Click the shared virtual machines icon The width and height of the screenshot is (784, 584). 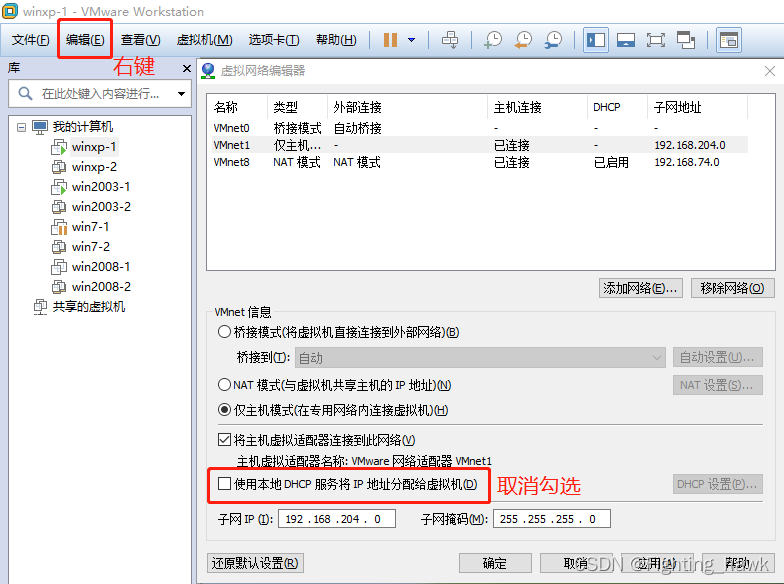pos(40,306)
